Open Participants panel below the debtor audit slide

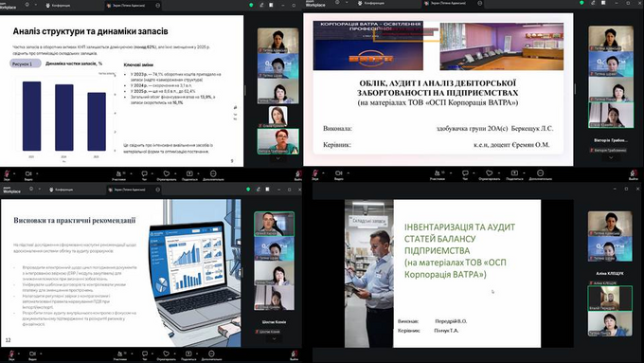[x=438, y=175]
